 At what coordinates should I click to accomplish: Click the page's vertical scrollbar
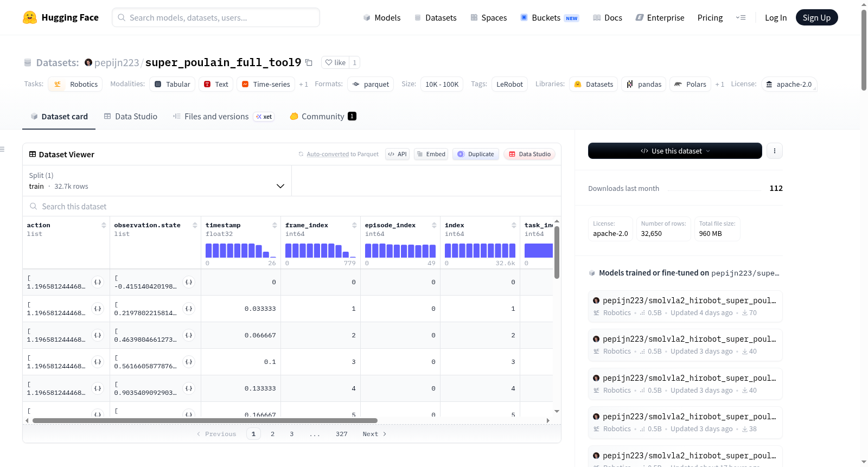coord(864,50)
